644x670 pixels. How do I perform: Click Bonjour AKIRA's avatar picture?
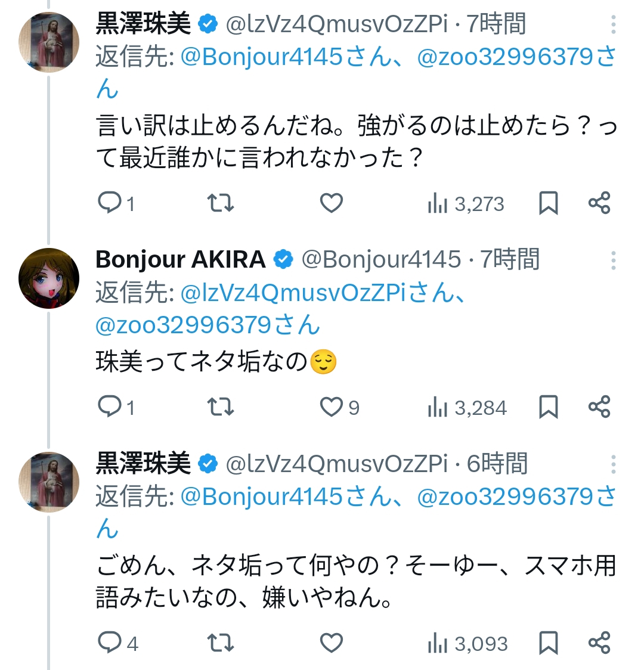point(49,278)
